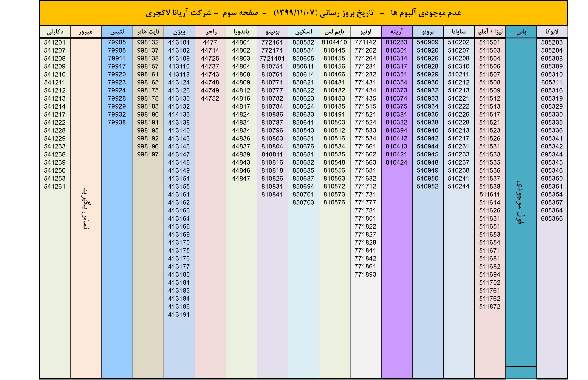This screenshot has height=380, width=588.
Task: Click code 810283 in آریته column
Action: 396,42
